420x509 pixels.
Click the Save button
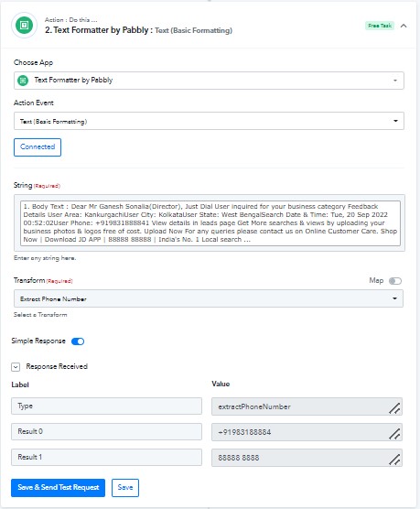(125, 488)
